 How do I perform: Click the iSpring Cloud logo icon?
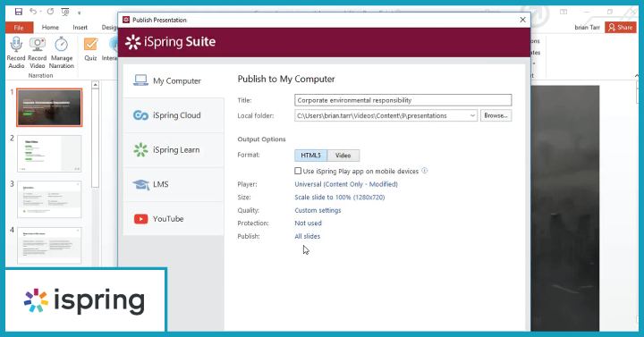pyautogui.click(x=140, y=115)
